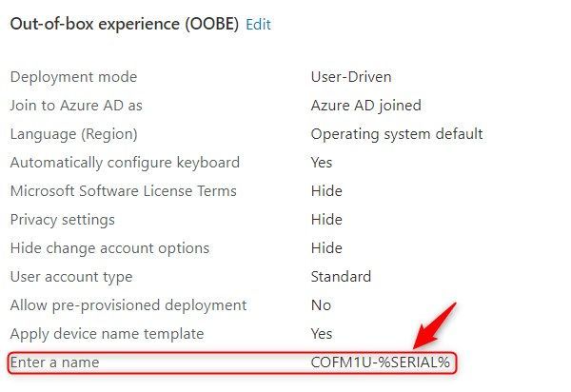Click Microsoft Software License Terms label
The image size is (571, 392).
click(x=124, y=191)
